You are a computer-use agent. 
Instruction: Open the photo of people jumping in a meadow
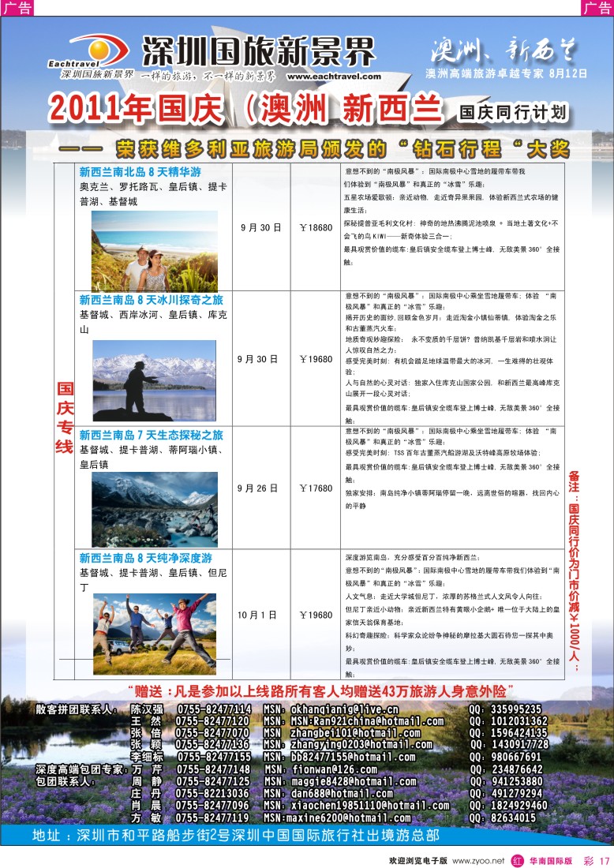[155, 634]
